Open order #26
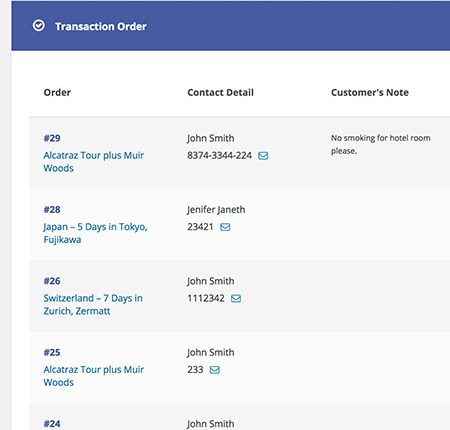450x430 pixels. coord(52,281)
